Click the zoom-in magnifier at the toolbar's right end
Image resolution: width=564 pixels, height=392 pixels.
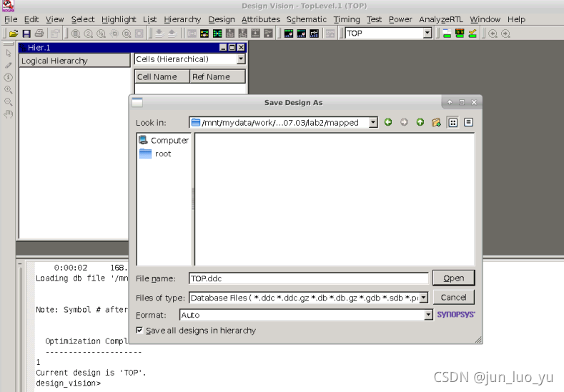click(x=493, y=34)
